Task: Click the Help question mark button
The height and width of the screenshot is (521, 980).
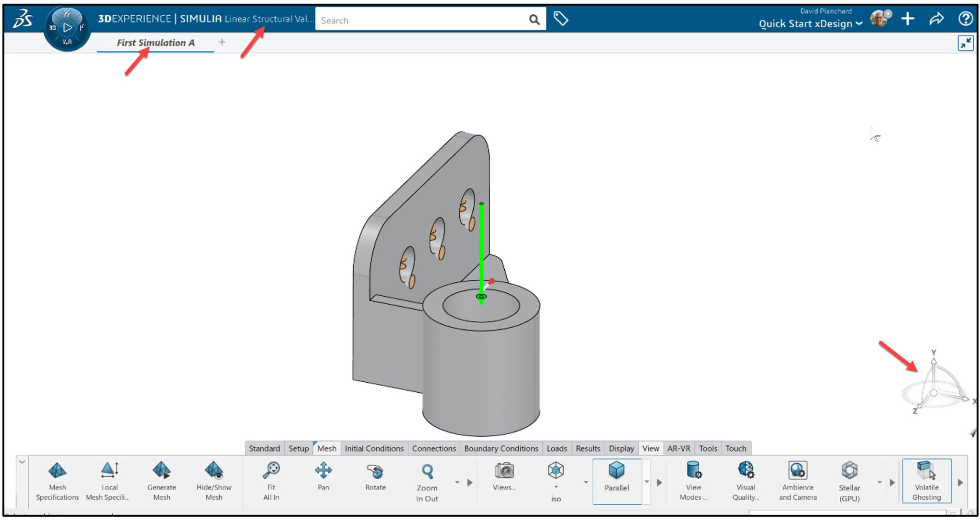Action: (x=966, y=19)
